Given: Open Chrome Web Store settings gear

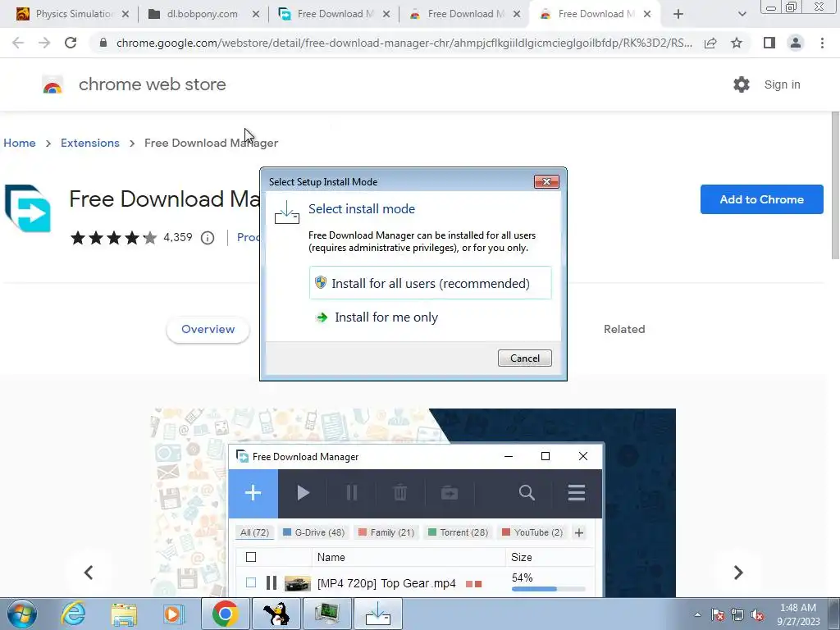Looking at the screenshot, I should click(742, 84).
